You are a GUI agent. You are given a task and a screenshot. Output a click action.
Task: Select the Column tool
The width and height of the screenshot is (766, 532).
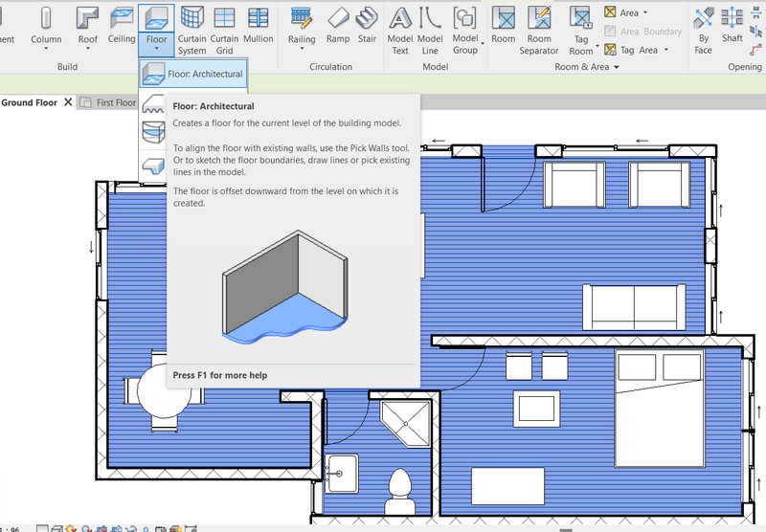pos(45,26)
